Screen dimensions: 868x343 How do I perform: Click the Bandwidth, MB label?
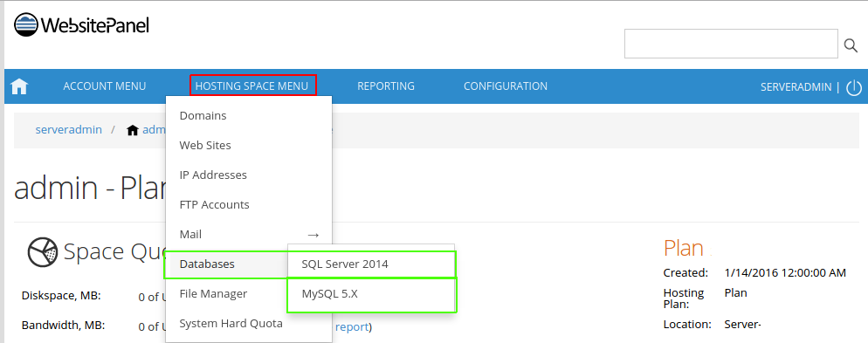pos(64,326)
